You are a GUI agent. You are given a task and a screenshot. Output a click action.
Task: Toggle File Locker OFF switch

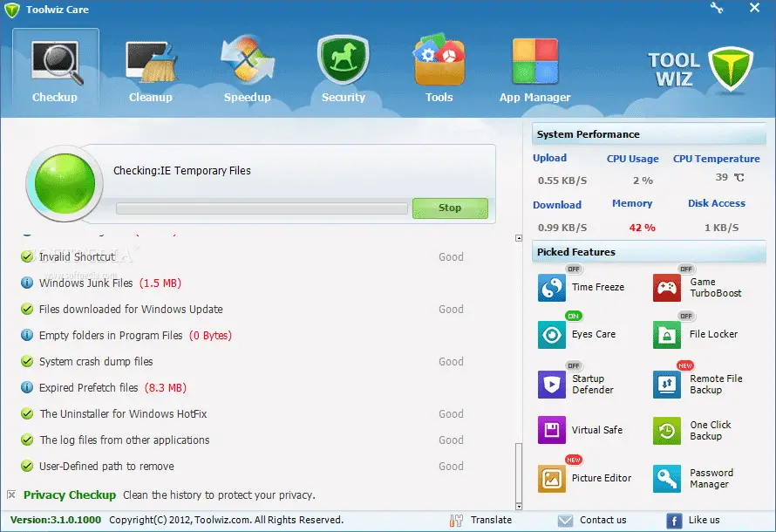[686, 316]
